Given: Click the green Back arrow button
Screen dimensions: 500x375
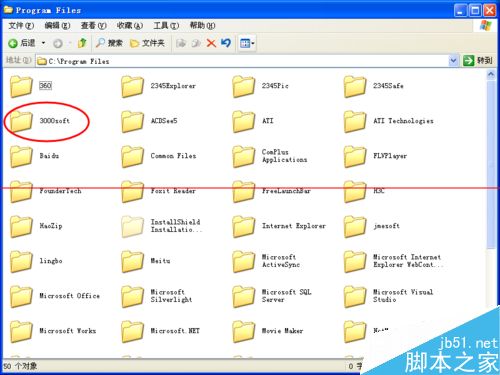Looking at the screenshot, I should tap(13, 43).
